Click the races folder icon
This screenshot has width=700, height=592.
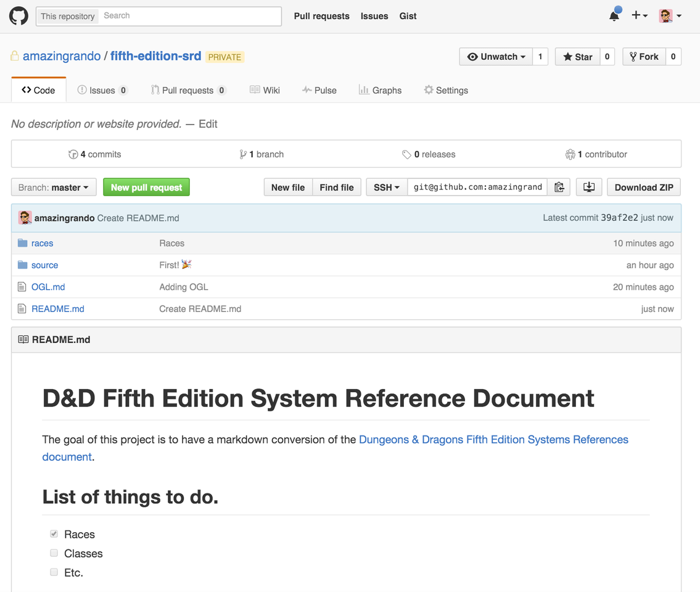click(22, 244)
